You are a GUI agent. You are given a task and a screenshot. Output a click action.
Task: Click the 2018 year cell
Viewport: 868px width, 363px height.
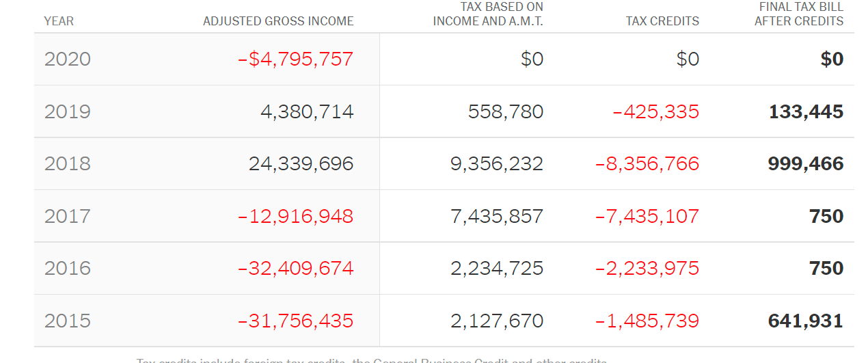68,163
